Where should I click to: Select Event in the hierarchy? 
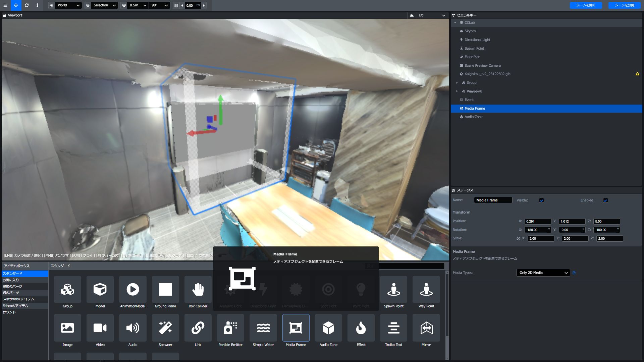pos(546,100)
